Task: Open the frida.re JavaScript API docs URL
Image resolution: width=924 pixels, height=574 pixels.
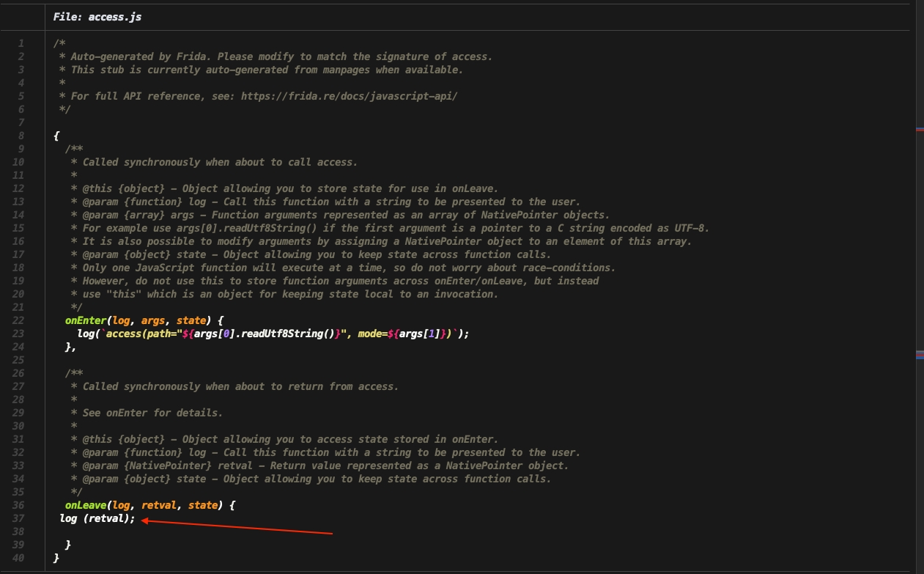Action: pyautogui.click(x=349, y=96)
